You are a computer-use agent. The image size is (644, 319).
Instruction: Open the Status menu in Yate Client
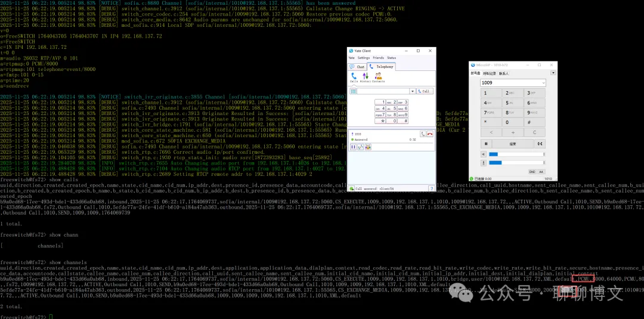point(391,58)
